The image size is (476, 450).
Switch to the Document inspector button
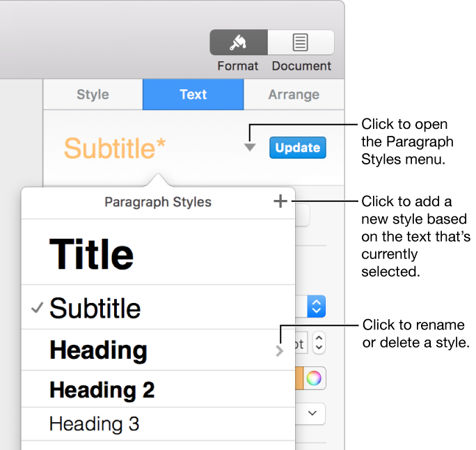pos(301,42)
